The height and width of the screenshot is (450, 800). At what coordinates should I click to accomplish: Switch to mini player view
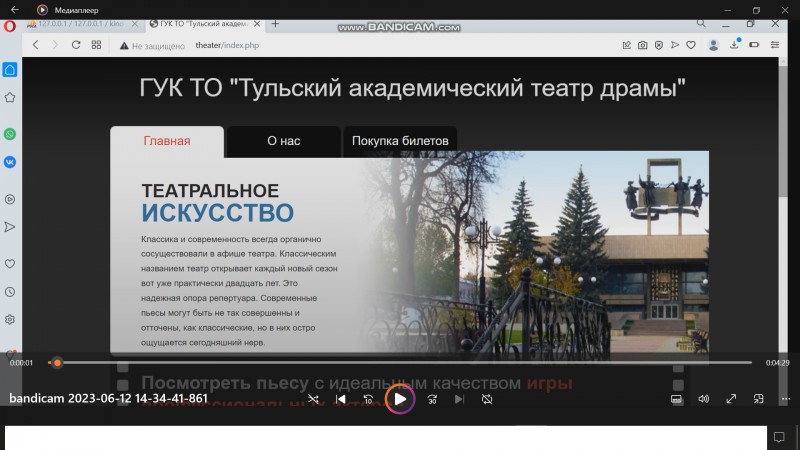pyautogui.click(x=759, y=399)
